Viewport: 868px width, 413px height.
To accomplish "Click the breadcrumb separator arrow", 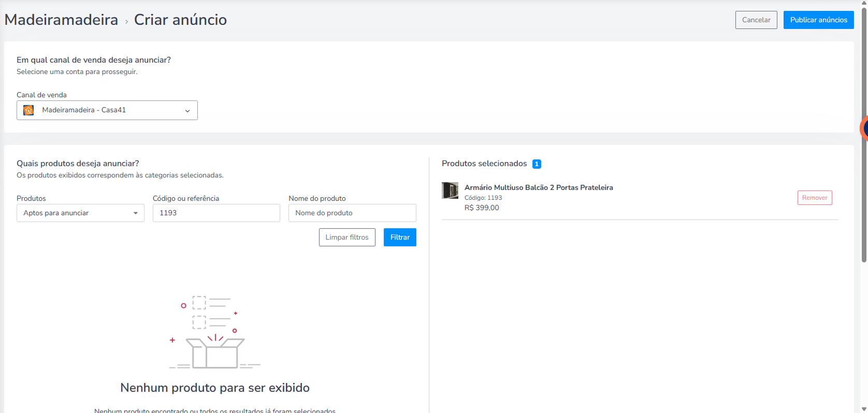I will [126, 22].
